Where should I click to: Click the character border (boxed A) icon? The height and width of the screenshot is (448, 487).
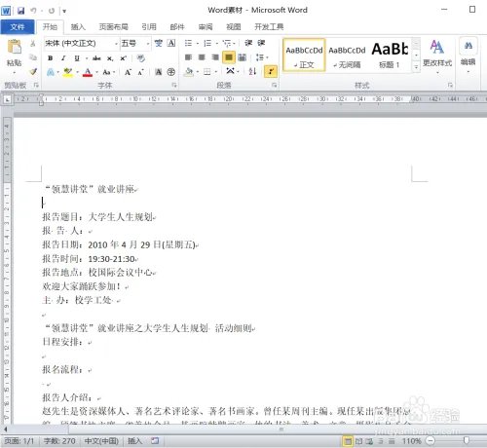171,43
